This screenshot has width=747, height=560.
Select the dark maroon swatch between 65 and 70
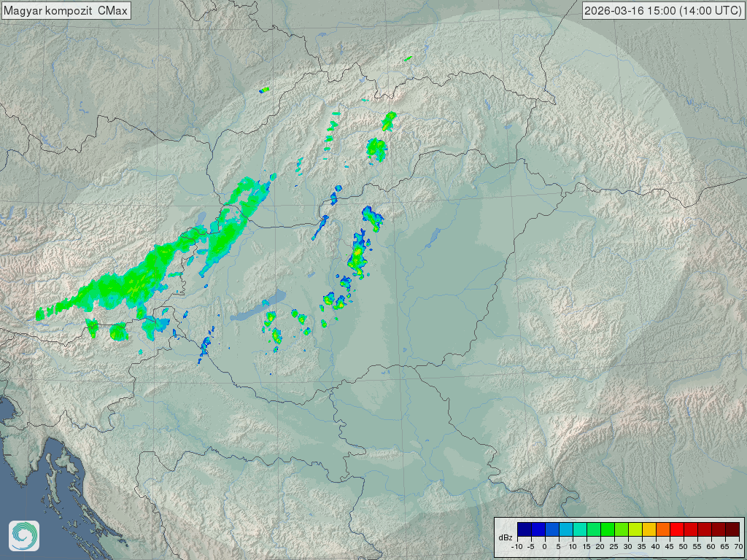pyautogui.click(x=732, y=529)
